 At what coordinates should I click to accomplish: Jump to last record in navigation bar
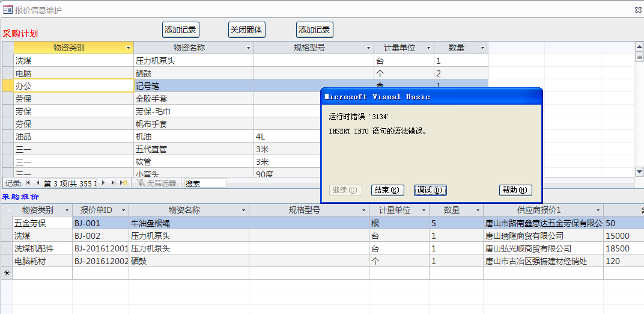point(113,183)
